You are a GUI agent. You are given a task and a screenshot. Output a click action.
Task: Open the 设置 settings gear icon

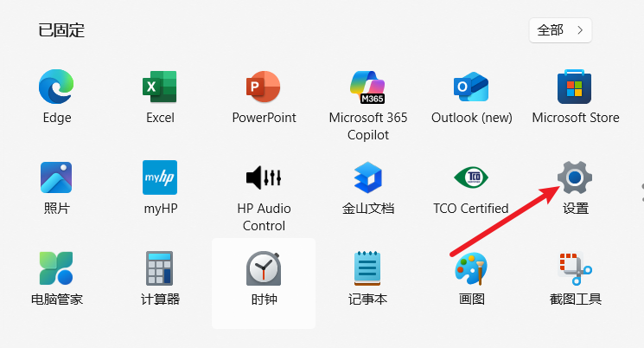[x=575, y=177]
